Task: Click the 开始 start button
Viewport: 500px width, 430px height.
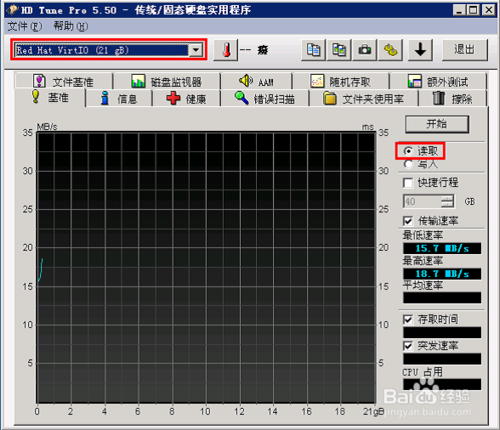Action: point(437,124)
